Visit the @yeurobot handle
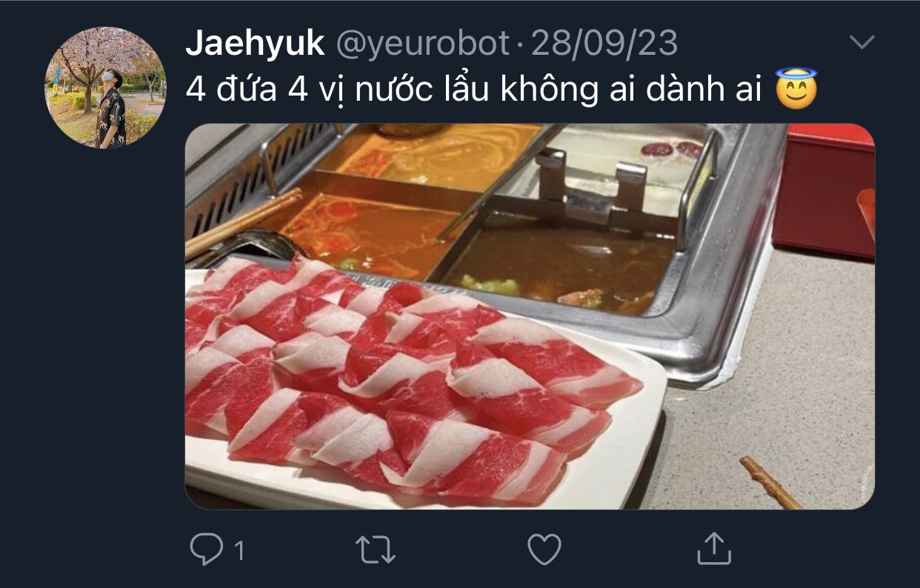This screenshot has height=588, width=920. [x=422, y=45]
